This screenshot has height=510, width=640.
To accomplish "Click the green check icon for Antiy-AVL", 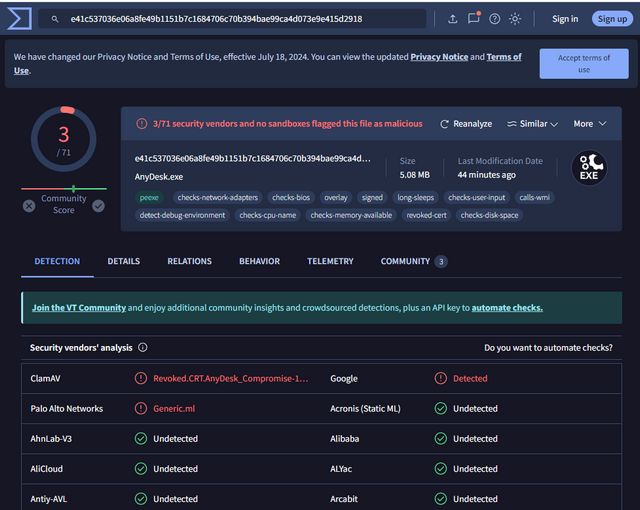I will [141, 499].
